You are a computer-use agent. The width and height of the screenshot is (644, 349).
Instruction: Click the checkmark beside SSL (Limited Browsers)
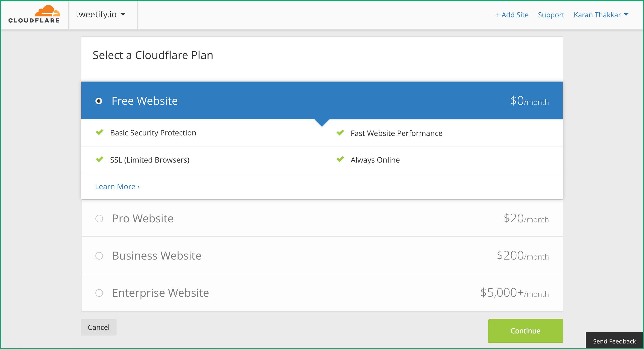(x=100, y=159)
